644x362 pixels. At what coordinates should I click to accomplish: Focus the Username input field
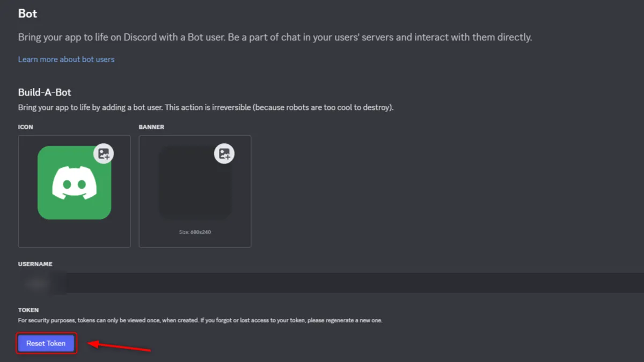(322, 283)
